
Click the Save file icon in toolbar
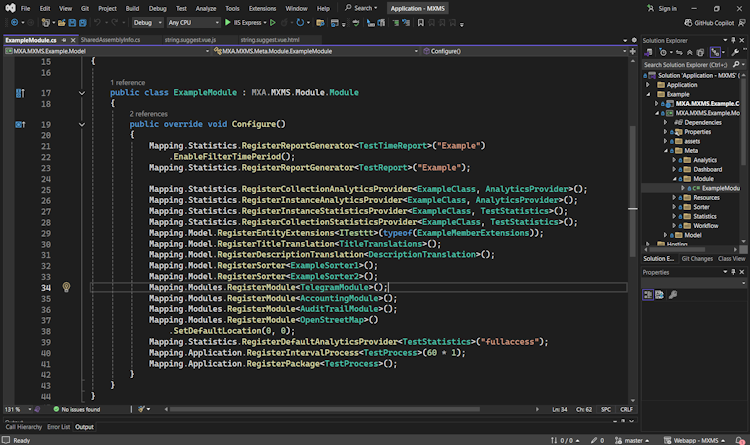coord(72,22)
